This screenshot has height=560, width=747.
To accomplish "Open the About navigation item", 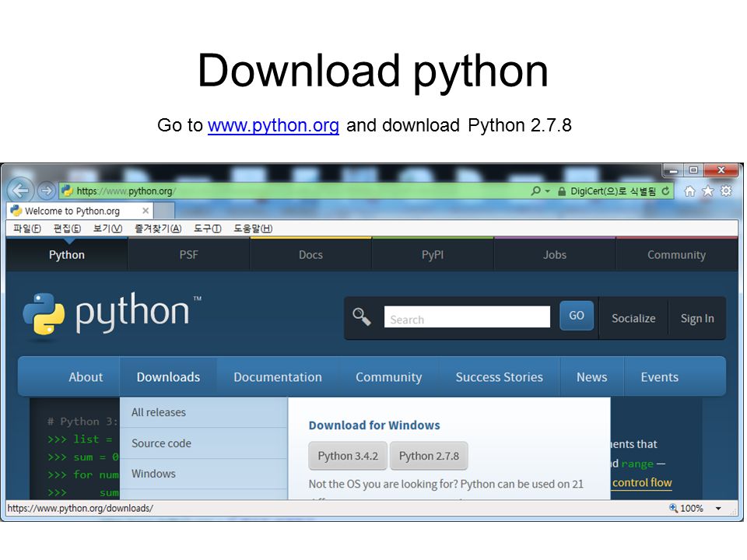I will [x=86, y=376].
